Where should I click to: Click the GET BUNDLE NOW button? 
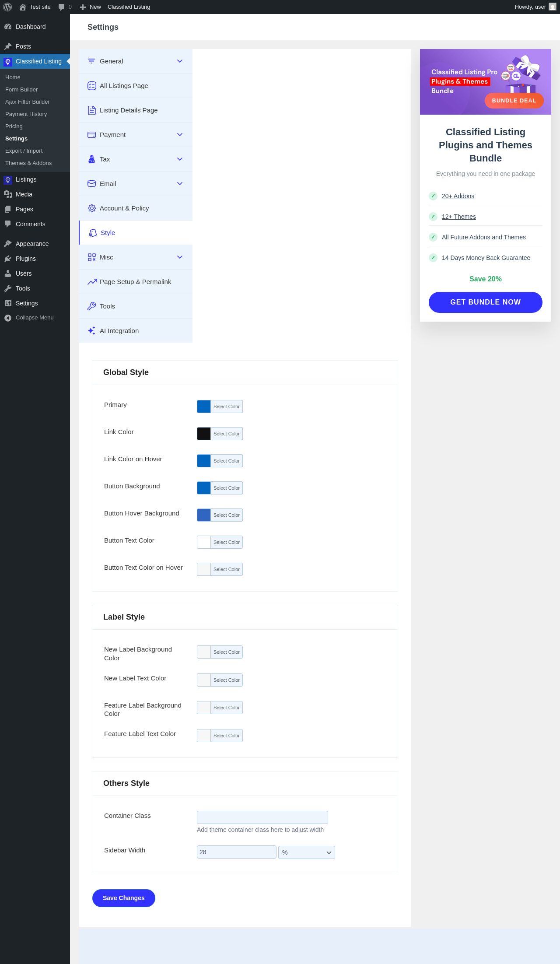486,302
